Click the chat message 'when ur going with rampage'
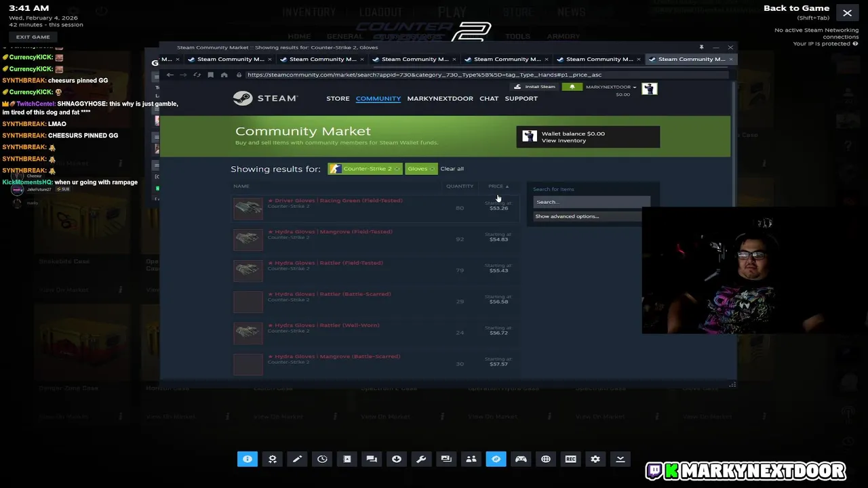 tap(96, 182)
